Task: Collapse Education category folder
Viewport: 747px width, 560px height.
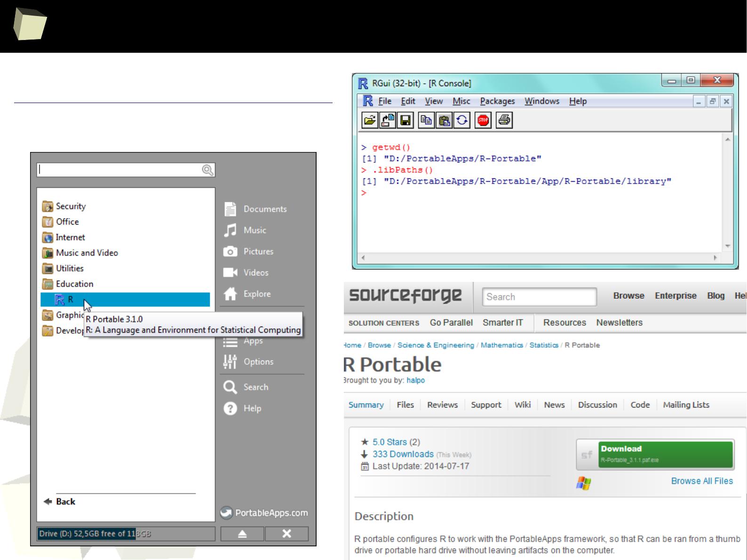Action: click(68, 284)
